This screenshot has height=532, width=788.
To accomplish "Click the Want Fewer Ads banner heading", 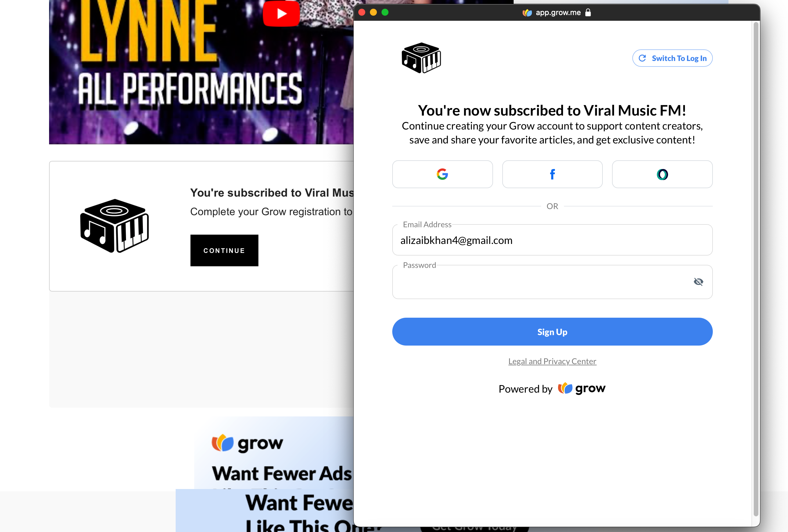I will point(282,474).
